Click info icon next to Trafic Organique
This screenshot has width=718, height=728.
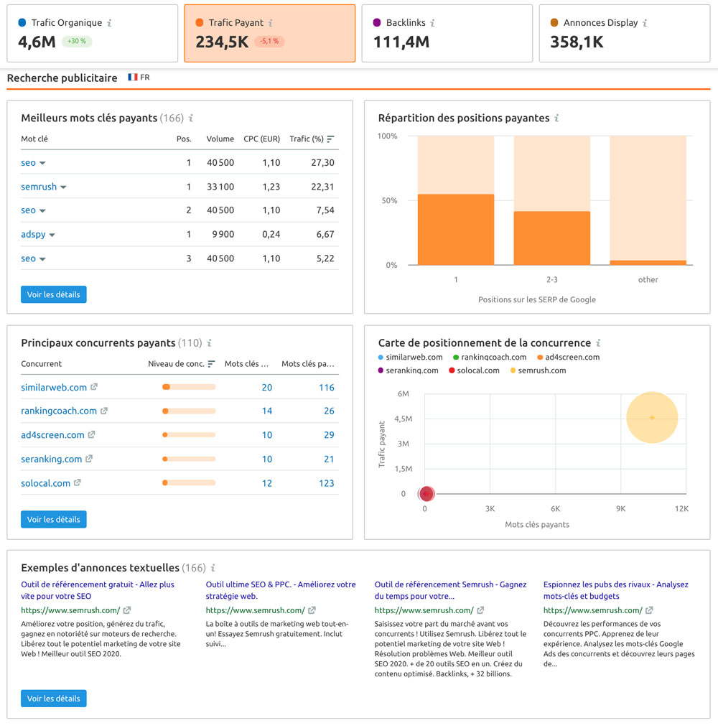pos(110,23)
